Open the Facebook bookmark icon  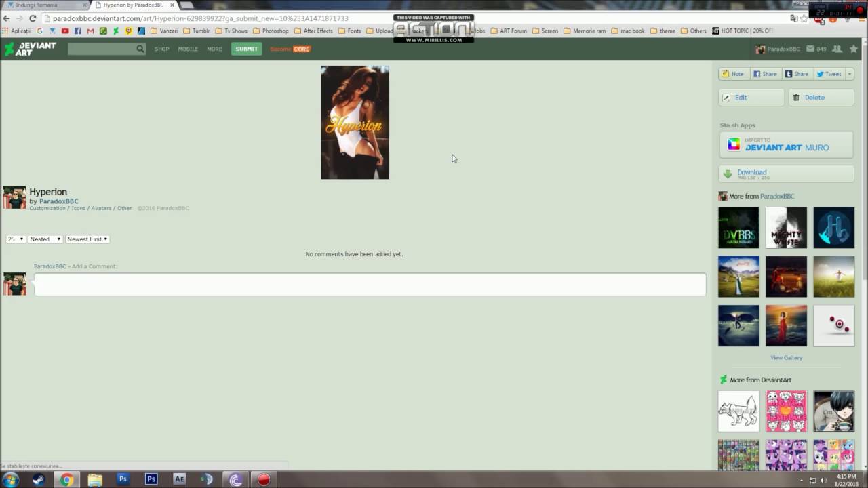point(78,30)
